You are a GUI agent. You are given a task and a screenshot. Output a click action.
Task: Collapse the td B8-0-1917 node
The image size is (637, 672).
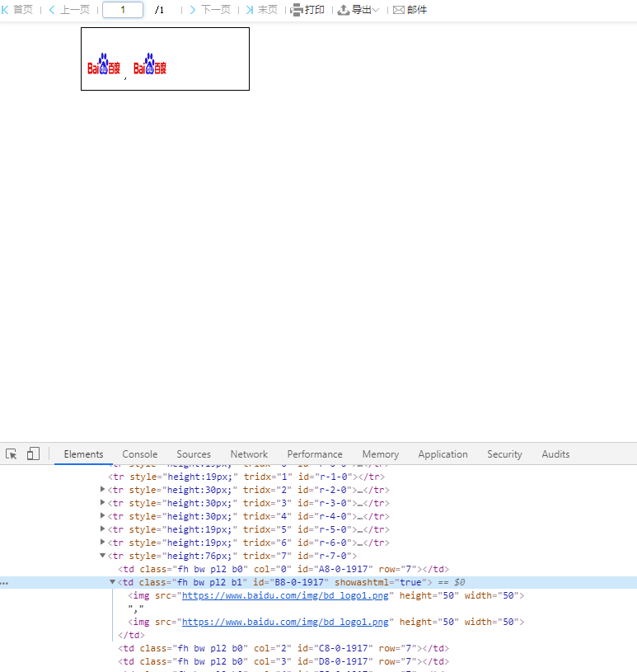[112, 582]
